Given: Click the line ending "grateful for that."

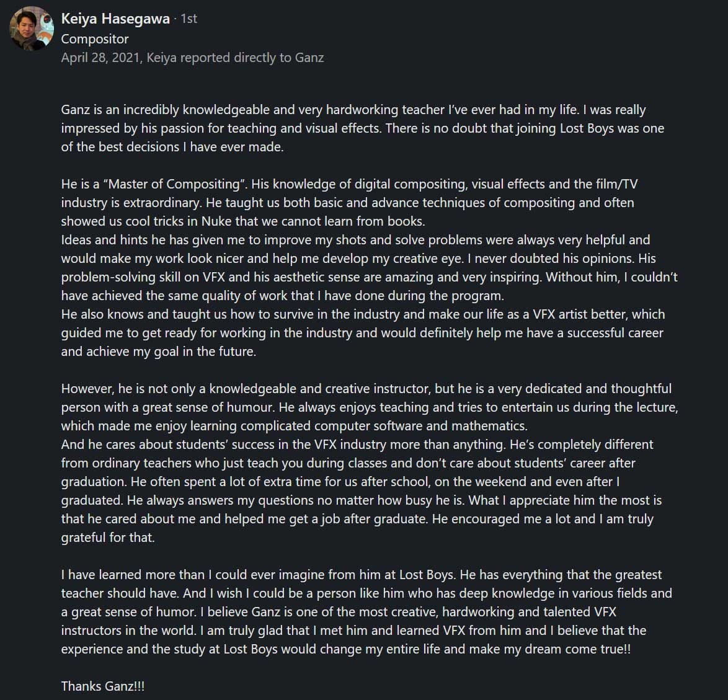Looking at the screenshot, I should pos(108,538).
